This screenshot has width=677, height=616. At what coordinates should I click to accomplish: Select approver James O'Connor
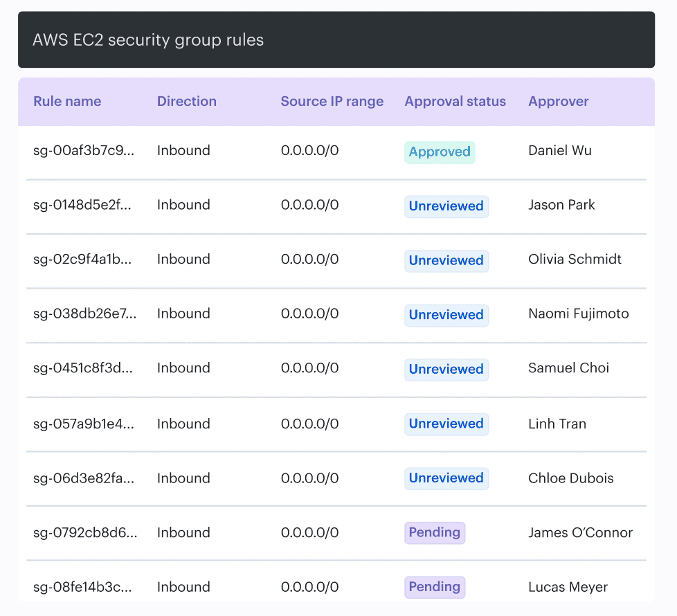click(x=579, y=532)
